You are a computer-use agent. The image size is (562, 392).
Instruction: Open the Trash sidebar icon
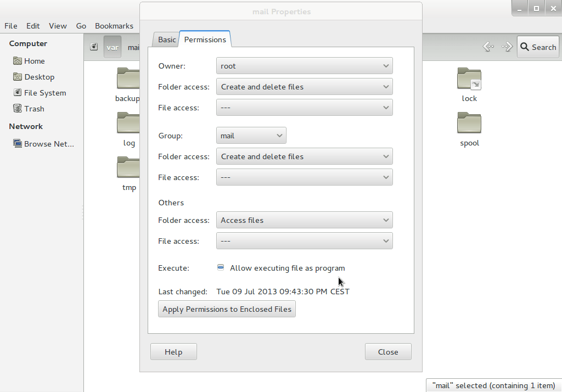pyautogui.click(x=34, y=108)
